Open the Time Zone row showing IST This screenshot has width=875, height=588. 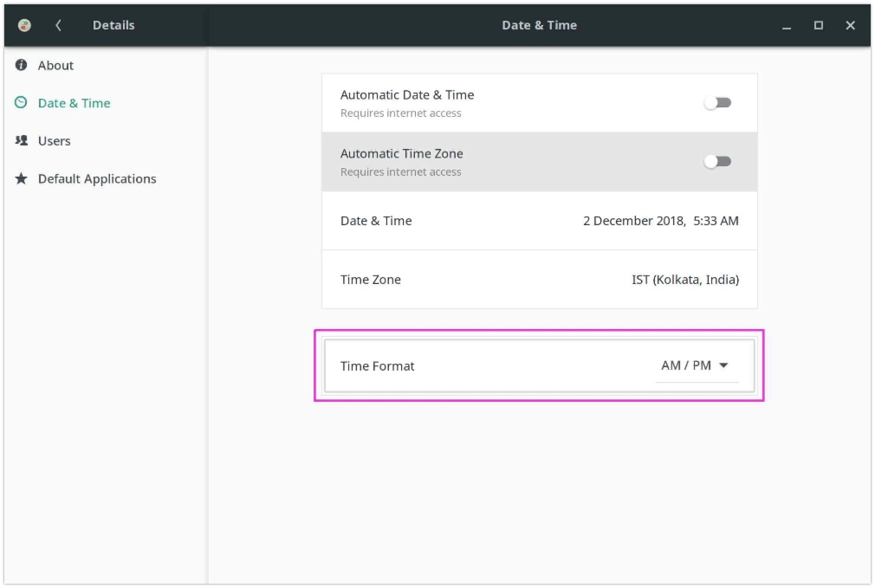coord(539,280)
